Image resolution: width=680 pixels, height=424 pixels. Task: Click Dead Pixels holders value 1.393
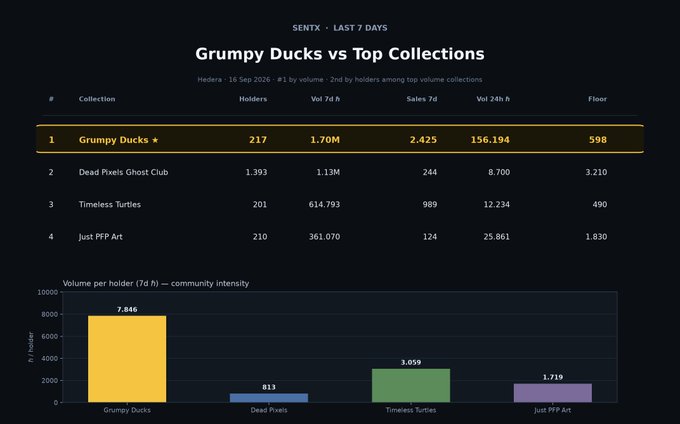(x=256, y=172)
